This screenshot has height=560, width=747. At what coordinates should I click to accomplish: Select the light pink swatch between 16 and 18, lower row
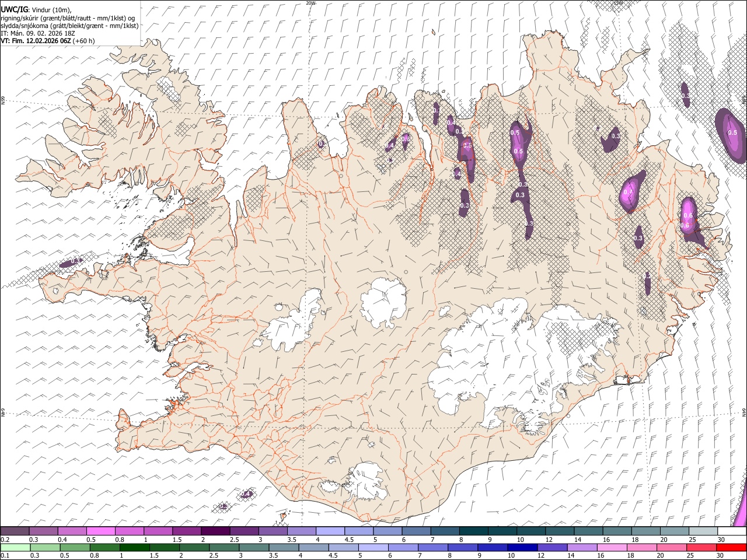click(x=612, y=548)
